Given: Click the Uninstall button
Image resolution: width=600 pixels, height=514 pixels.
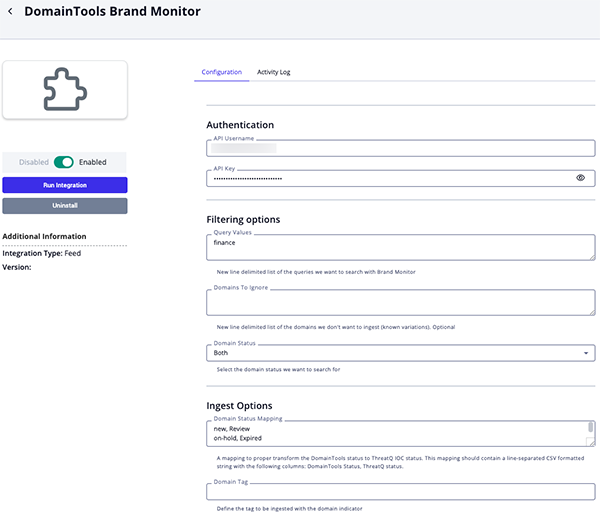Looking at the screenshot, I should coord(65,206).
